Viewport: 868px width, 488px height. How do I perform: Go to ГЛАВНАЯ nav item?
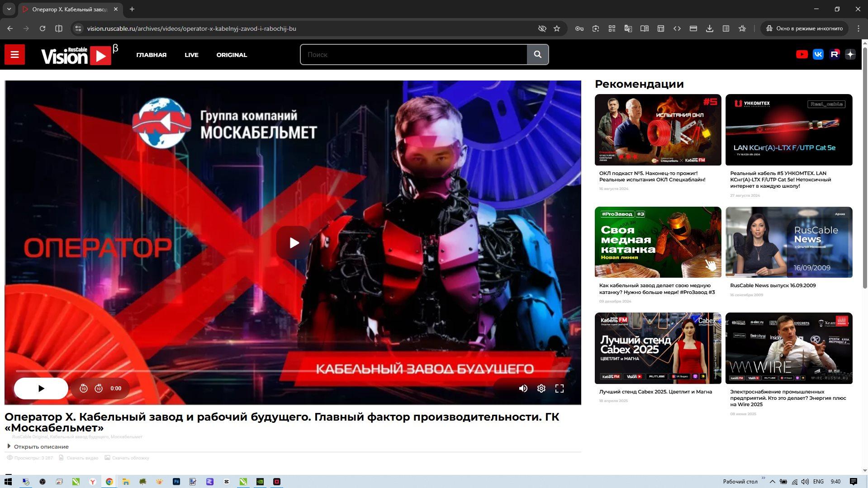pyautogui.click(x=151, y=55)
